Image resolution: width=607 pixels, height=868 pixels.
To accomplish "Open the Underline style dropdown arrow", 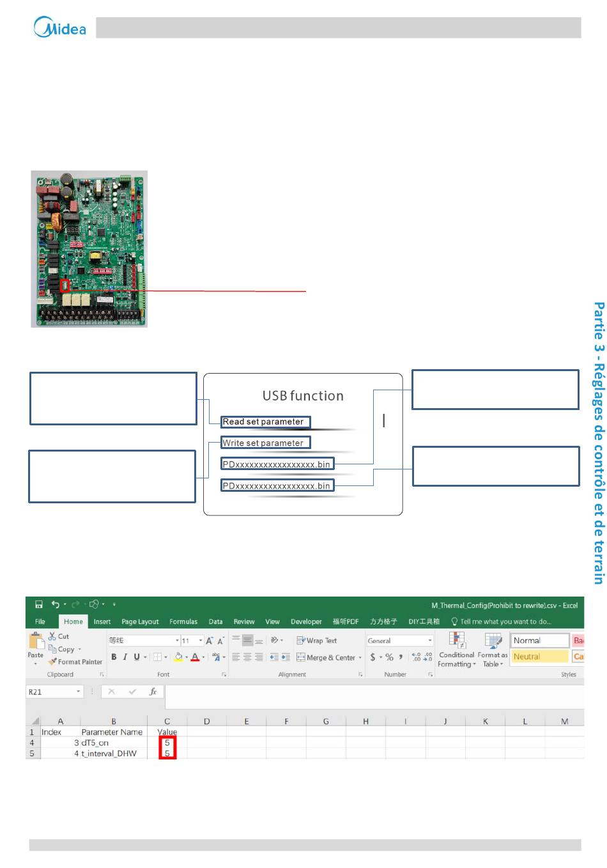I will coord(145,657).
